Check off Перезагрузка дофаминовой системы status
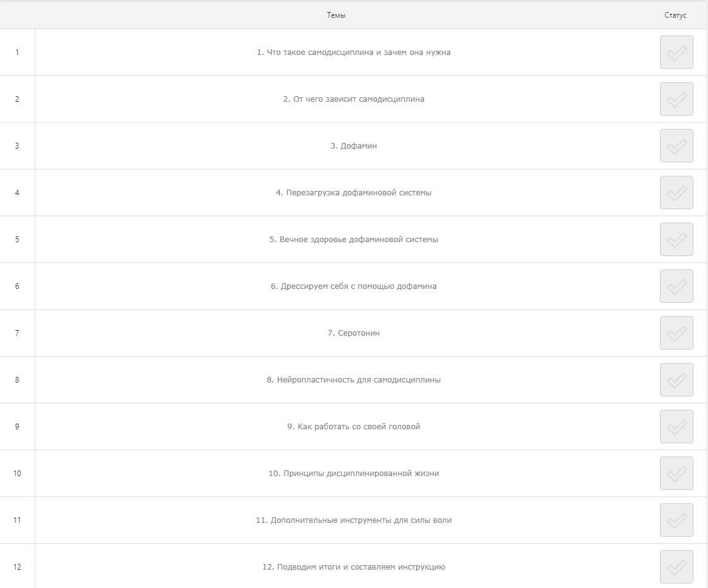Viewport: 708px width, 588px height. [x=676, y=193]
